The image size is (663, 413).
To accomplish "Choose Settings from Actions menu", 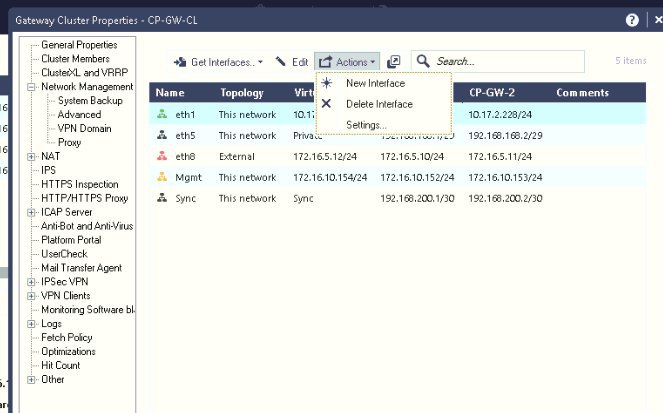I will [366, 125].
